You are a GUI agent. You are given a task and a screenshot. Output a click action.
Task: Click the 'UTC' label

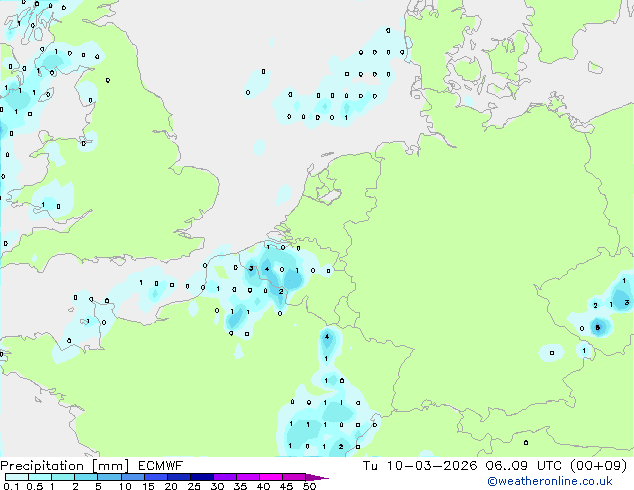pos(549,466)
